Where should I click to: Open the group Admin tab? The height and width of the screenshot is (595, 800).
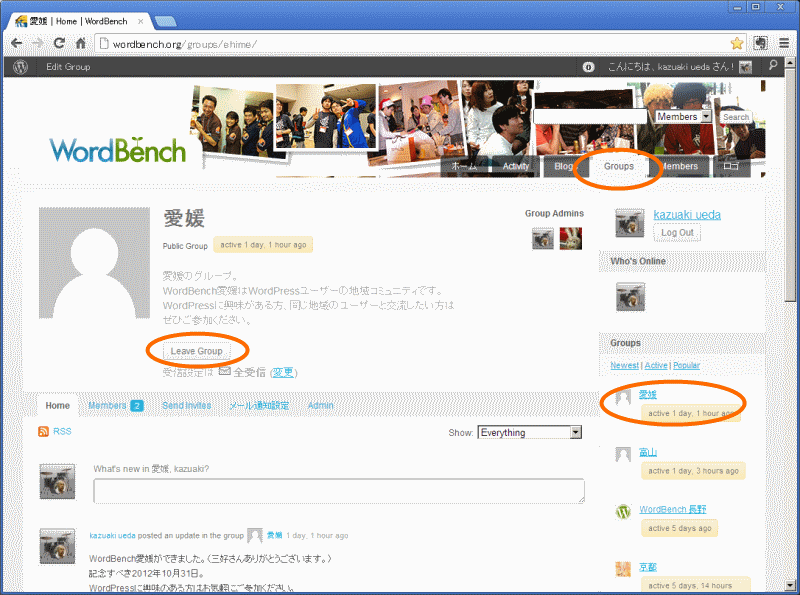(320, 406)
